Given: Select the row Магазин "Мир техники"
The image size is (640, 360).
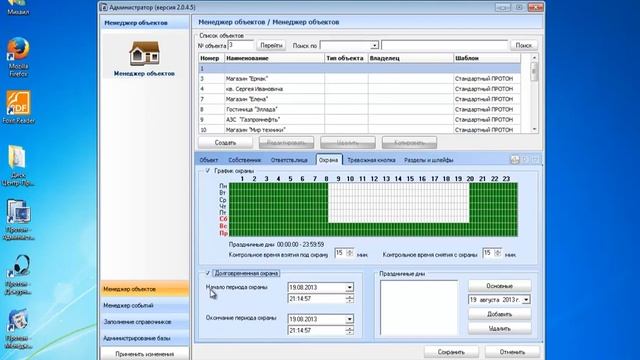Looking at the screenshot, I should click(x=360, y=129).
